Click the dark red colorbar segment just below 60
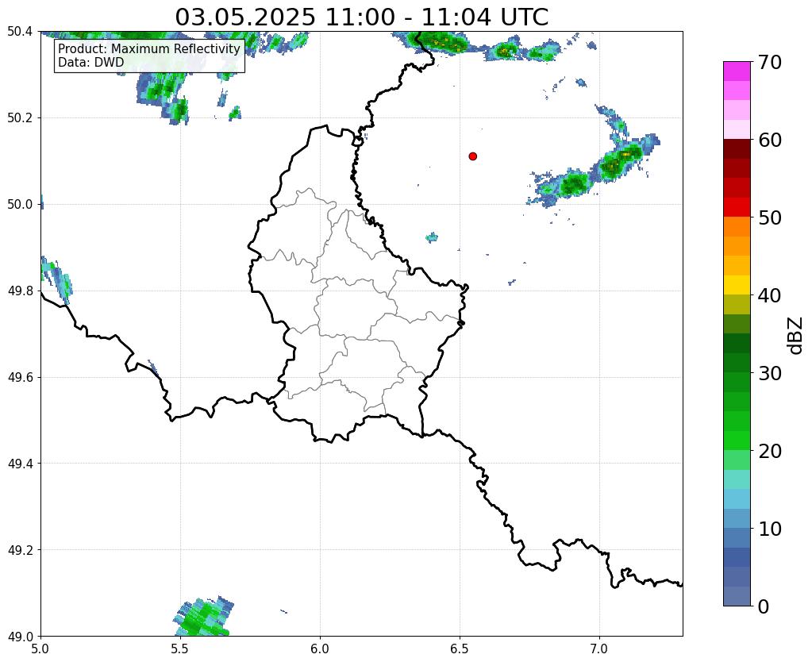 (737, 149)
